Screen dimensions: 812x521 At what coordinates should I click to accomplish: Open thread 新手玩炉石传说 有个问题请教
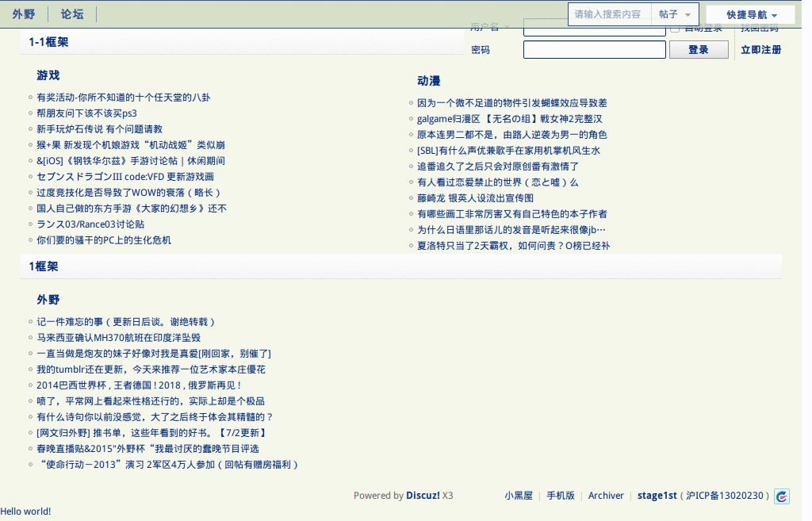(99, 129)
